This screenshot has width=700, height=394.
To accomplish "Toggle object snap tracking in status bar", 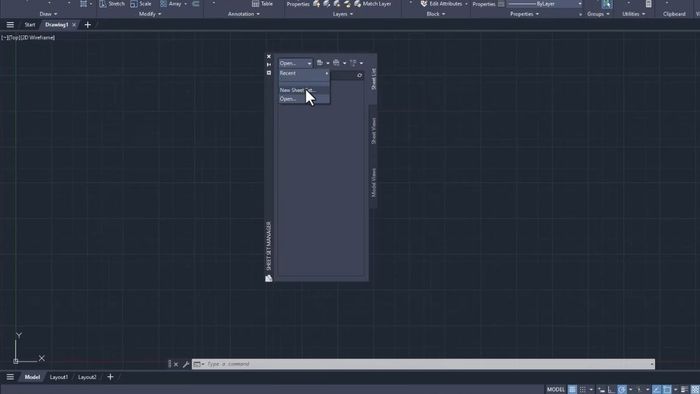I will click(656, 390).
